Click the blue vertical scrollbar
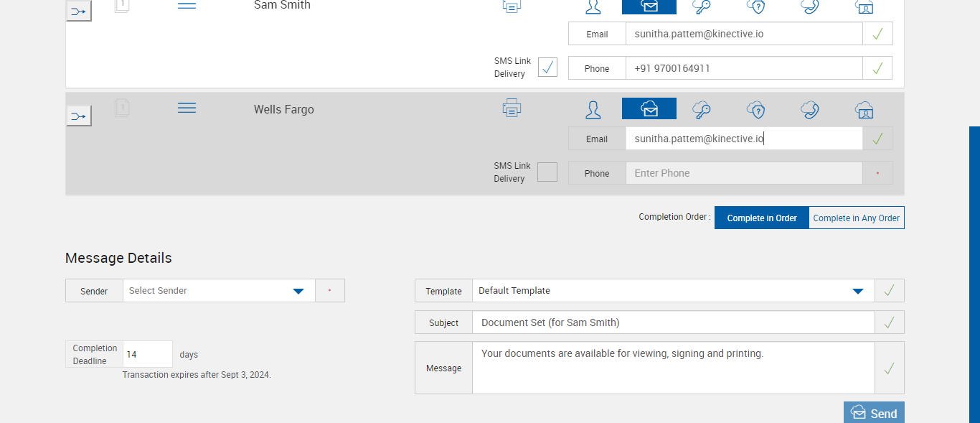The image size is (980, 423). click(x=974, y=273)
